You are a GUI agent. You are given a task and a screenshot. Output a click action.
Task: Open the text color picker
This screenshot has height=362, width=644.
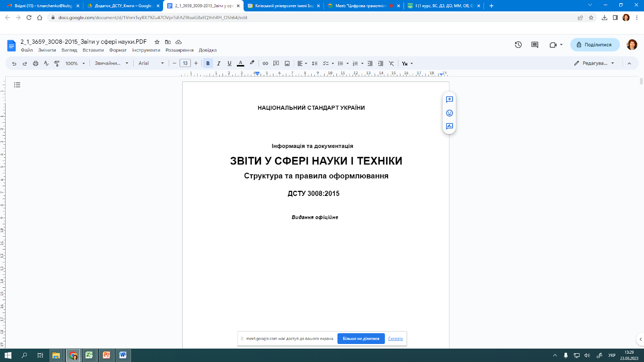[x=240, y=63]
